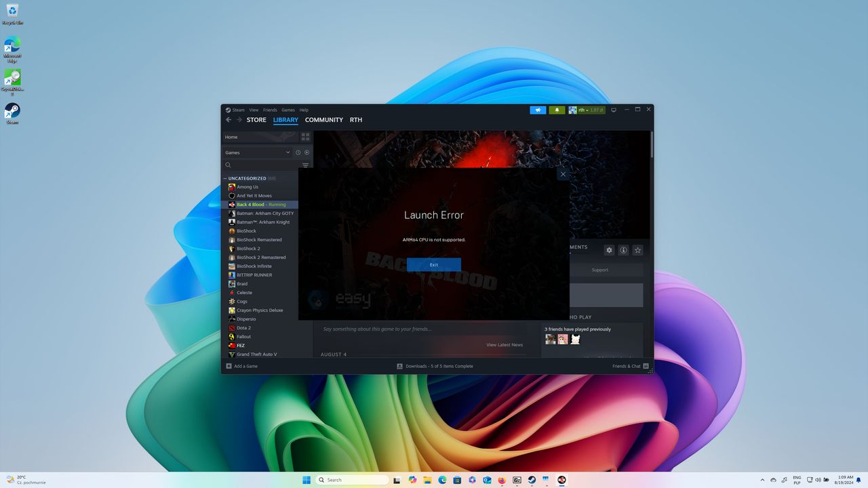Open the Windows Start menu
The image size is (868, 488).
(x=307, y=480)
